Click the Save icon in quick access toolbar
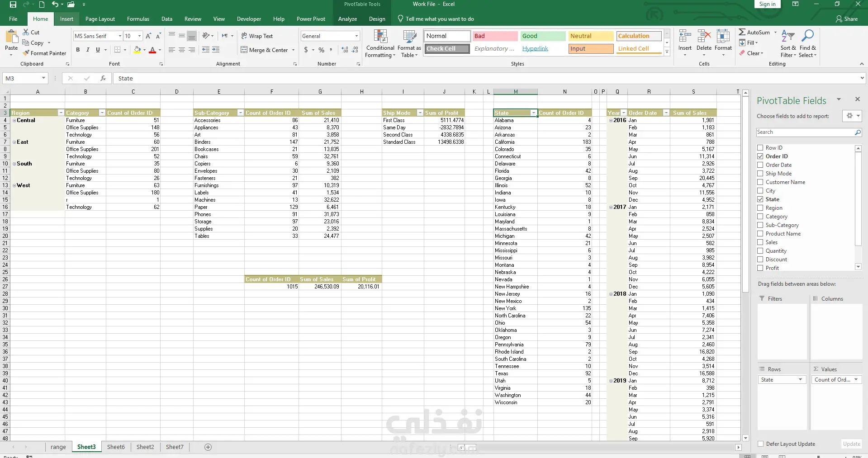This screenshot has width=868, height=458. [x=13, y=5]
